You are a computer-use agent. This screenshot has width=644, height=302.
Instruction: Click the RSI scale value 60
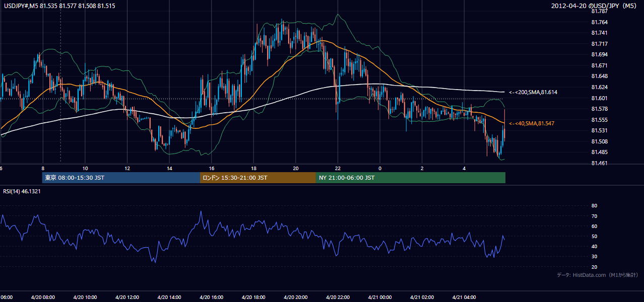click(594, 226)
